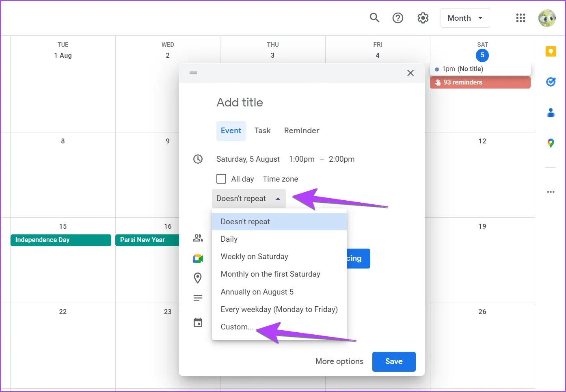Open the settings gear menu
The height and width of the screenshot is (392, 566).
point(423,18)
